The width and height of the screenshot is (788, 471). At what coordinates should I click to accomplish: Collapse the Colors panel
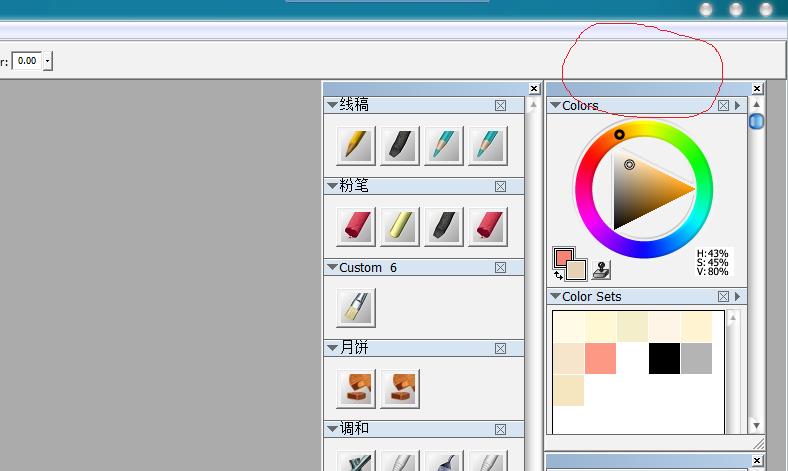(x=555, y=105)
